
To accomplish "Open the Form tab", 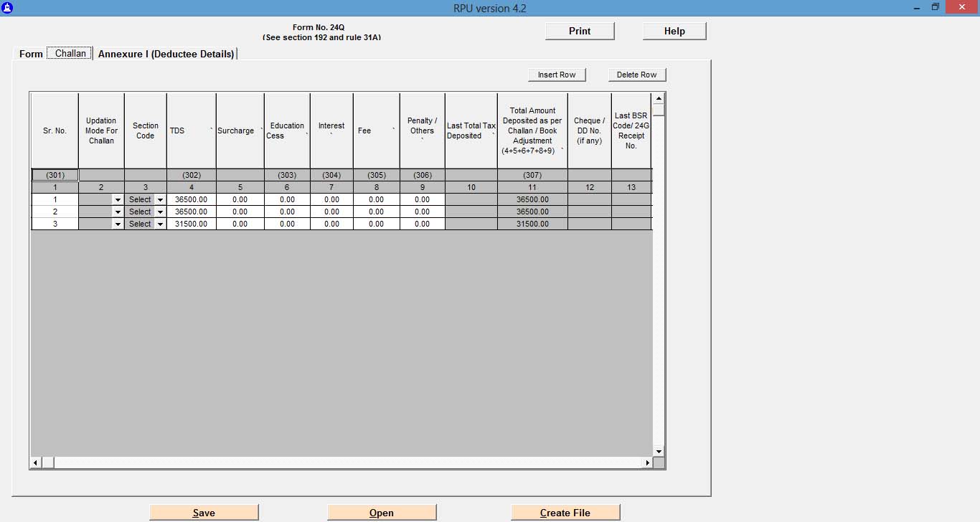I will (31, 54).
